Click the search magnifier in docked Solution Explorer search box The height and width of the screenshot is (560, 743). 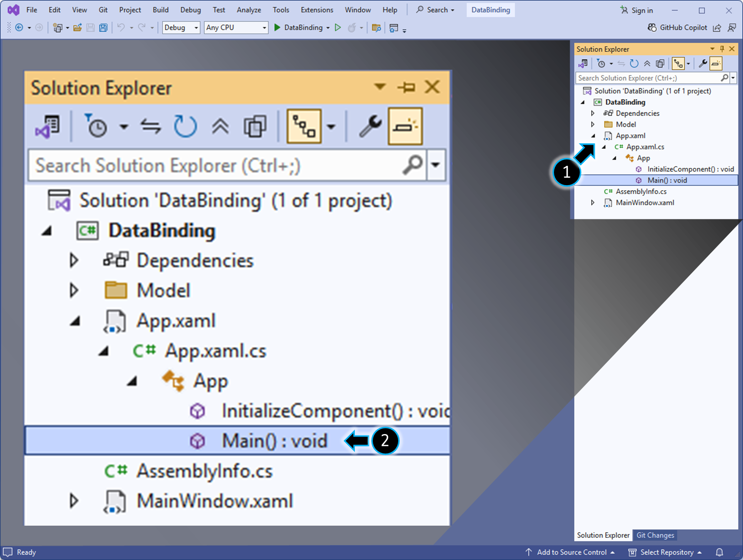[725, 78]
